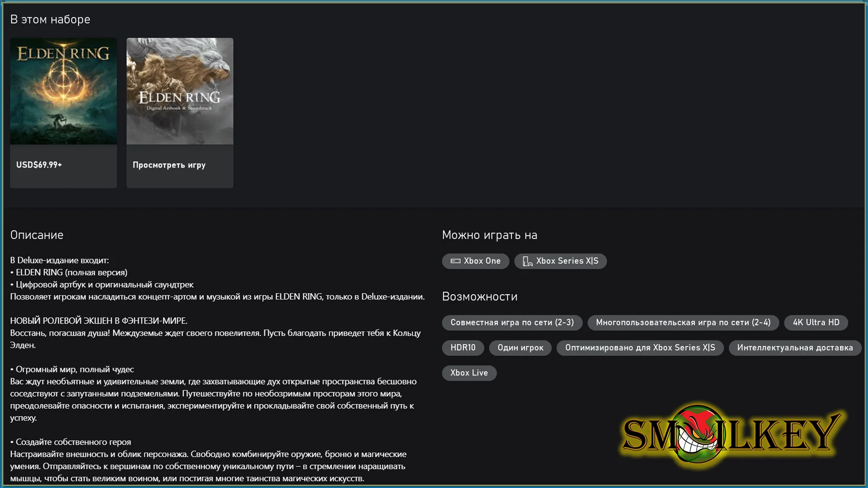Select the Xbox Series X|S platform tag
Image resolution: width=868 pixels, height=488 pixels.
(x=561, y=261)
